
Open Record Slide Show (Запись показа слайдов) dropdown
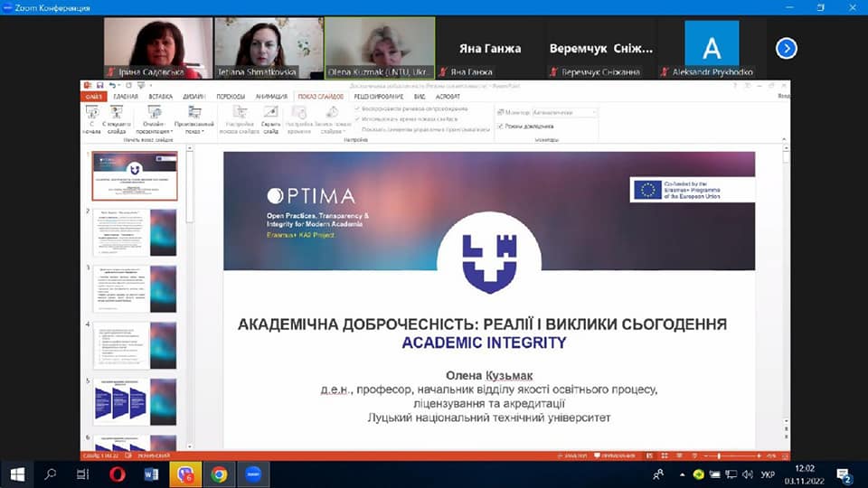point(332,119)
